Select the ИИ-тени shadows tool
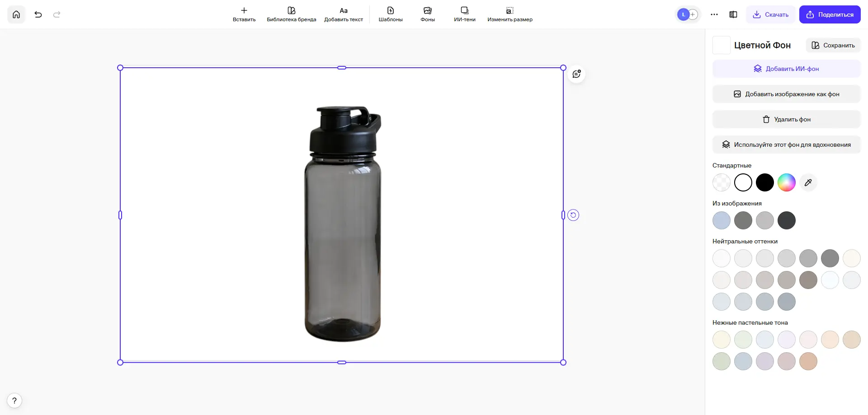 click(465, 14)
